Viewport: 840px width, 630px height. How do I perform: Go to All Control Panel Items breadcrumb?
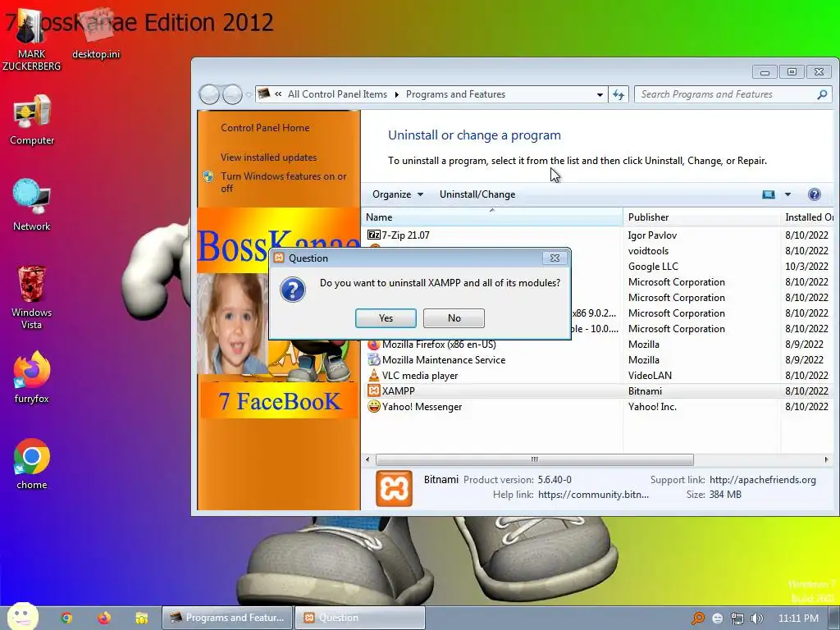337,94
